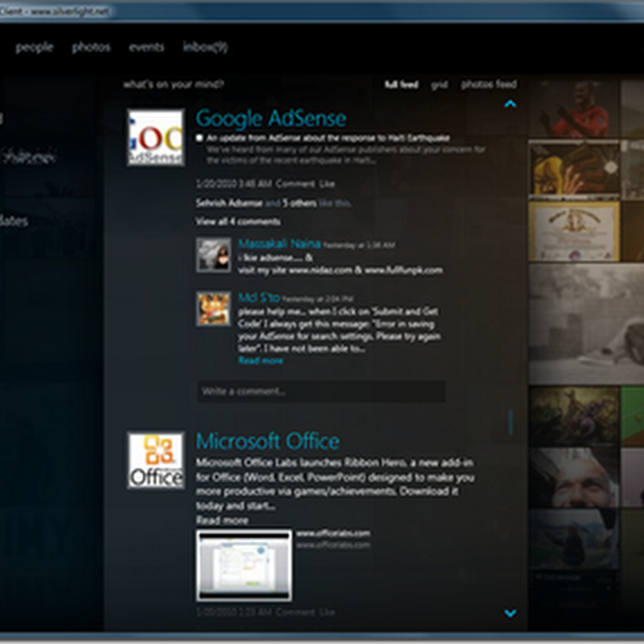644x644 pixels.
Task: Open the fantasy battle artwork photo
Action: click(574, 416)
